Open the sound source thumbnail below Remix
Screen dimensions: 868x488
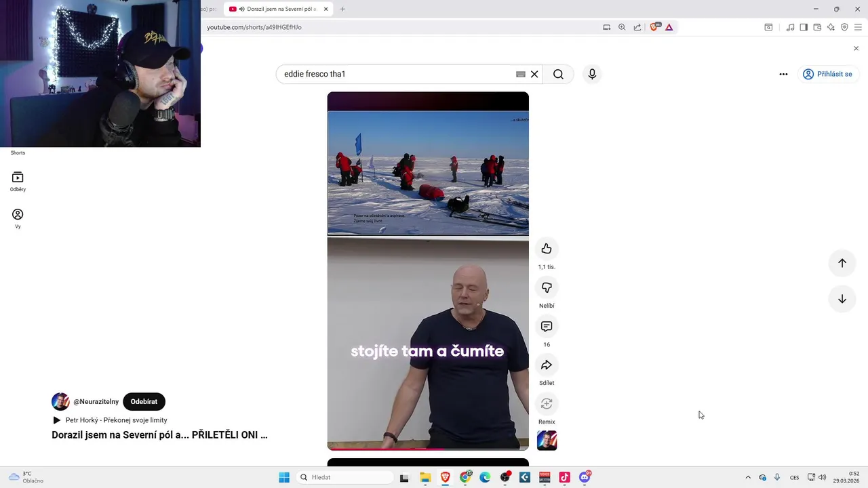point(547,441)
